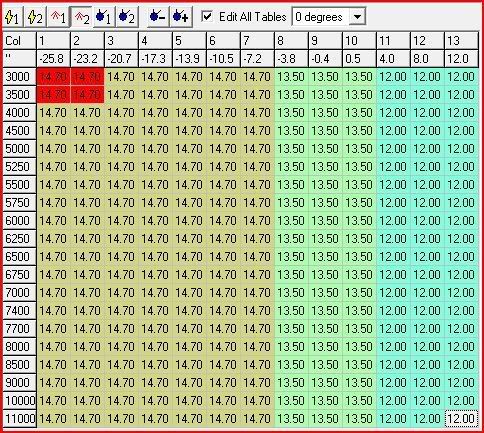Open the 0 degrees dropdown arrow
484x433 pixels.
coord(357,16)
